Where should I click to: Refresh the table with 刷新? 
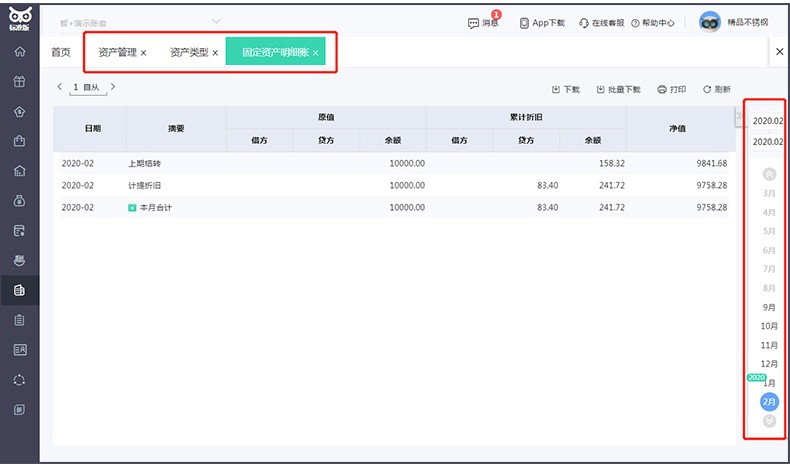point(716,89)
